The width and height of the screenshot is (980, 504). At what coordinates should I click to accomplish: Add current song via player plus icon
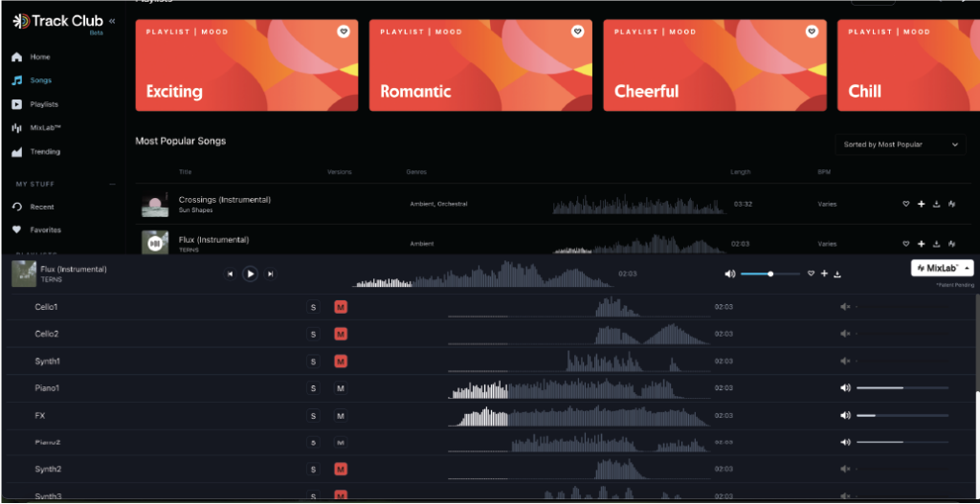824,274
